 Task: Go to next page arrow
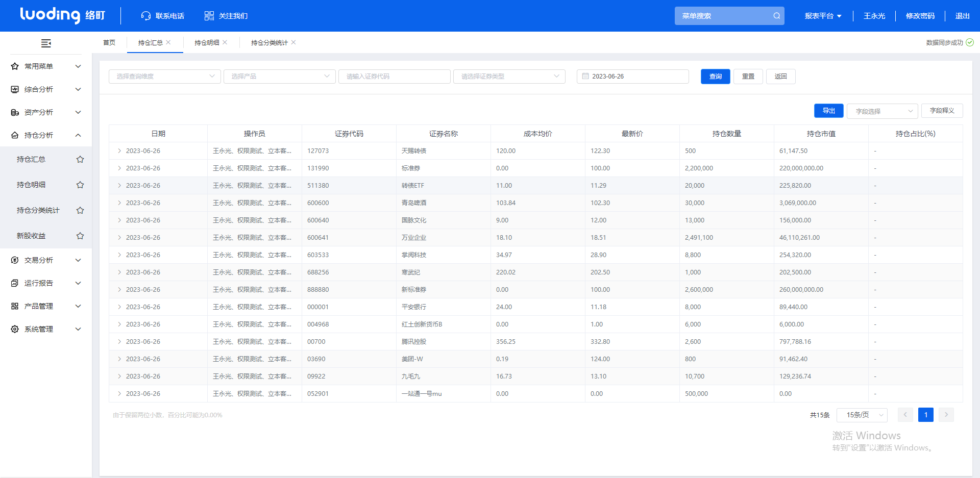coord(946,415)
